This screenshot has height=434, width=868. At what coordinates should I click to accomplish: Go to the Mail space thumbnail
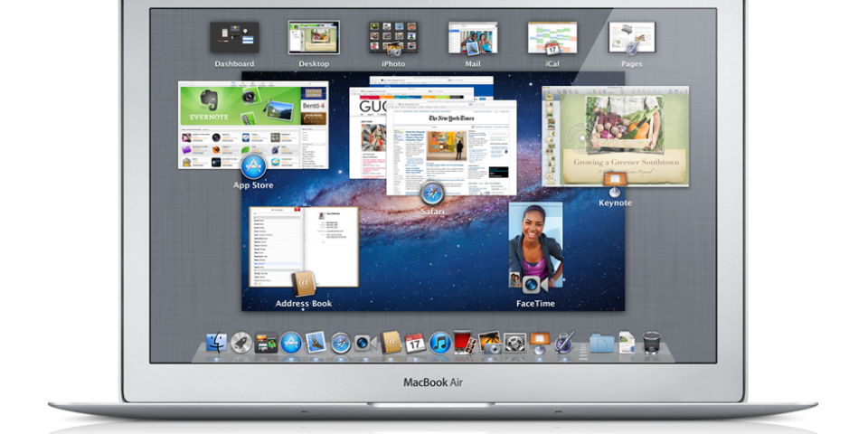click(472, 38)
